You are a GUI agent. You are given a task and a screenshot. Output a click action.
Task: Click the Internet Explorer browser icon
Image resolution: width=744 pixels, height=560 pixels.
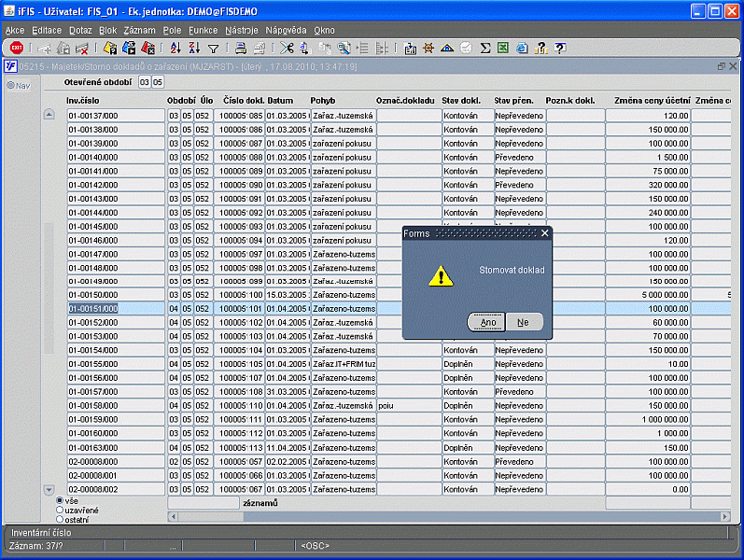[522, 48]
